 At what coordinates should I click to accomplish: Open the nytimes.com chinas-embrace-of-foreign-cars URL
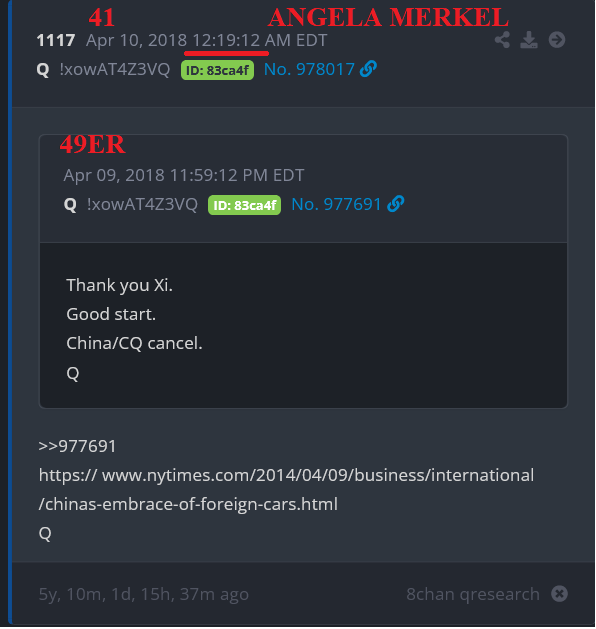[x=286, y=489]
